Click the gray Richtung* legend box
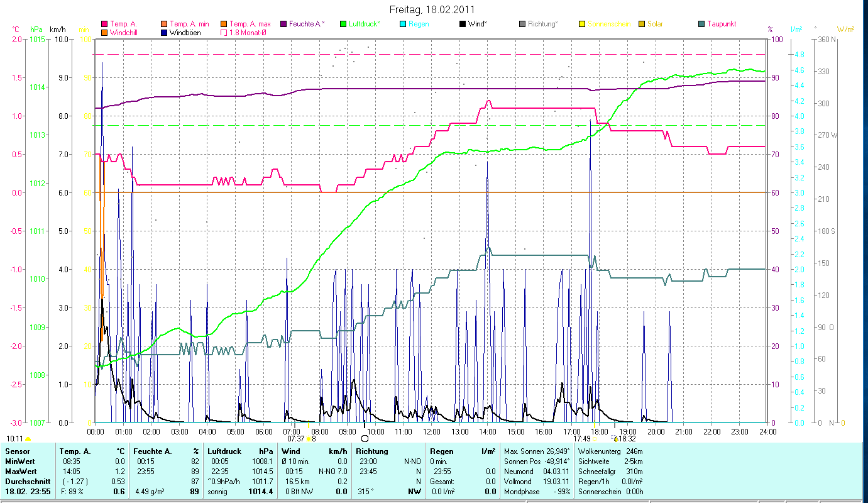 pyautogui.click(x=522, y=24)
